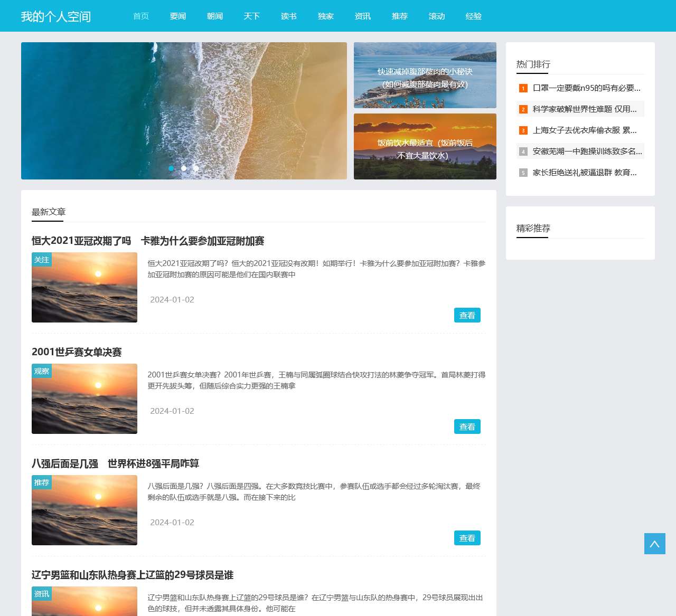Viewport: 676px width, 616px height.
Task: Open article title 2001世乒赛女单决赛
Action: point(77,352)
